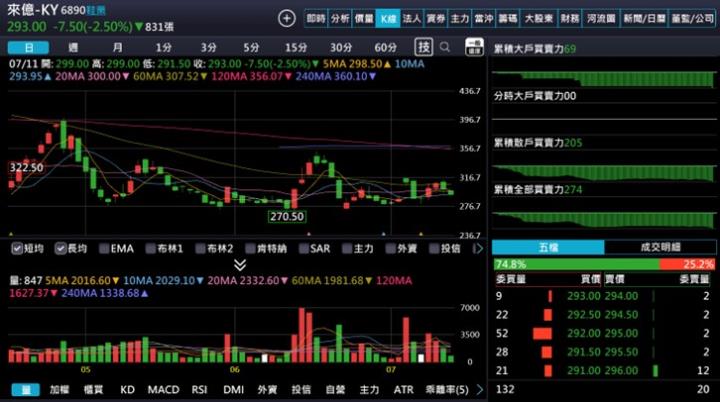Show more overlay options via right chevron
Screen dimensions: 720x402
point(478,249)
